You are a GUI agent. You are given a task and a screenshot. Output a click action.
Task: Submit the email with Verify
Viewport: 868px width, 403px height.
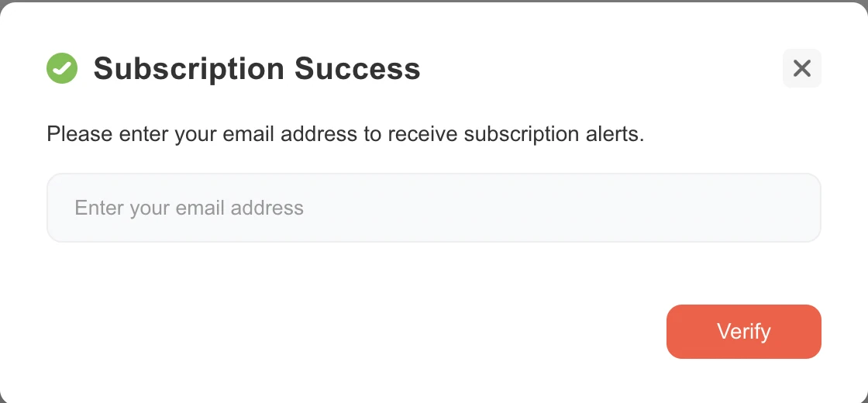coord(743,332)
